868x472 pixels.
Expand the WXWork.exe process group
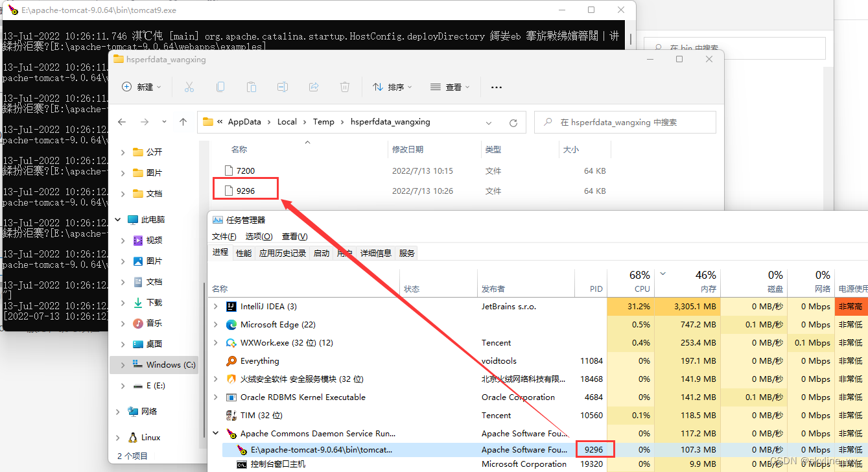point(216,342)
